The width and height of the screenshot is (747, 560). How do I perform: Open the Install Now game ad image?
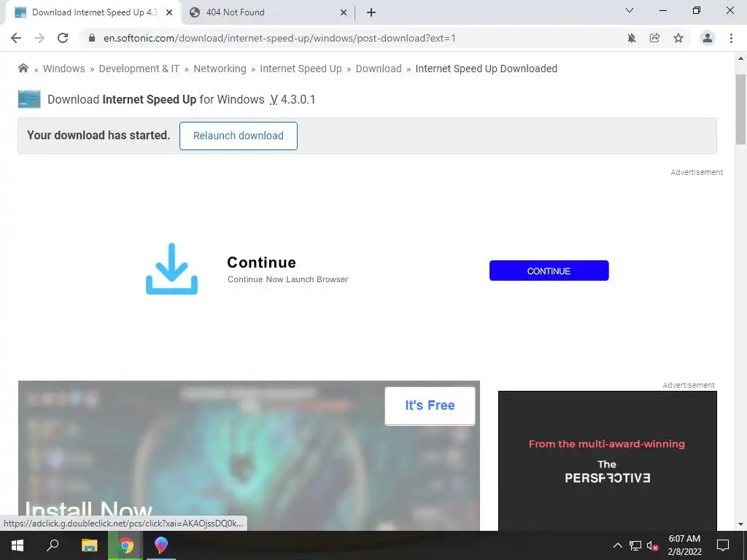click(249, 456)
